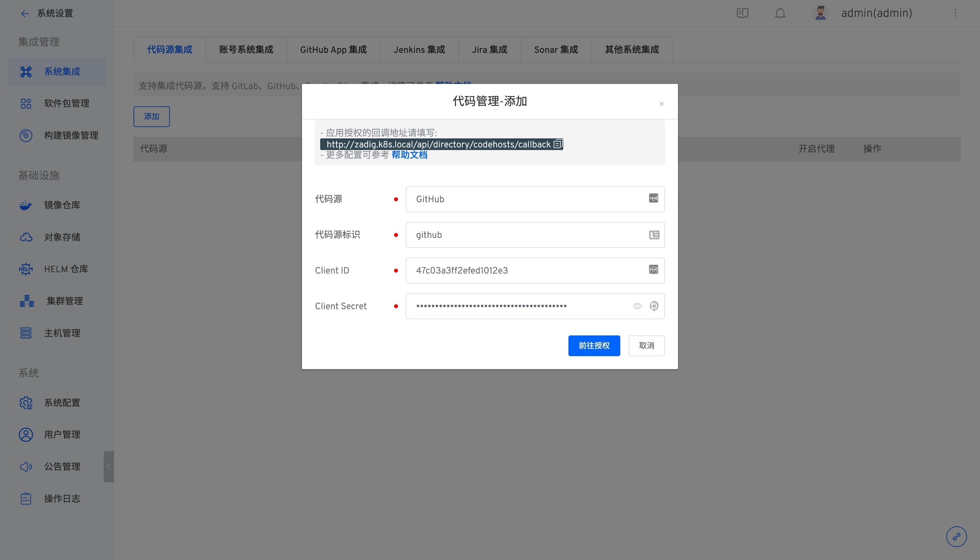Click the key icon in Client Secret field
Screen dimensions: 980x560
654,306
